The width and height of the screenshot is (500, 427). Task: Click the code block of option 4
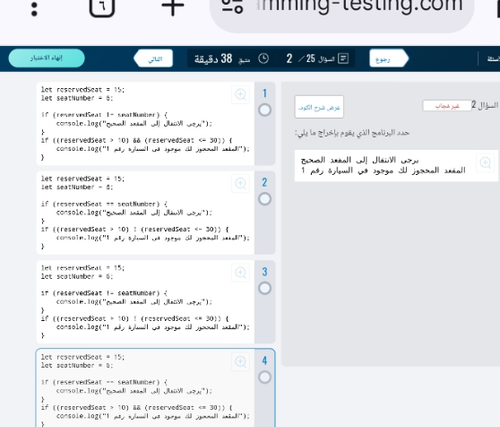coord(145,389)
